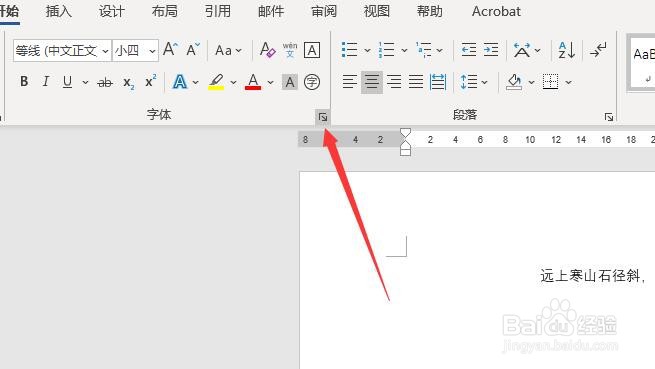The width and height of the screenshot is (655, 369).
Task: Open line and paragraph spacing options
Action: pyautogui.click(x=469, y=82)
